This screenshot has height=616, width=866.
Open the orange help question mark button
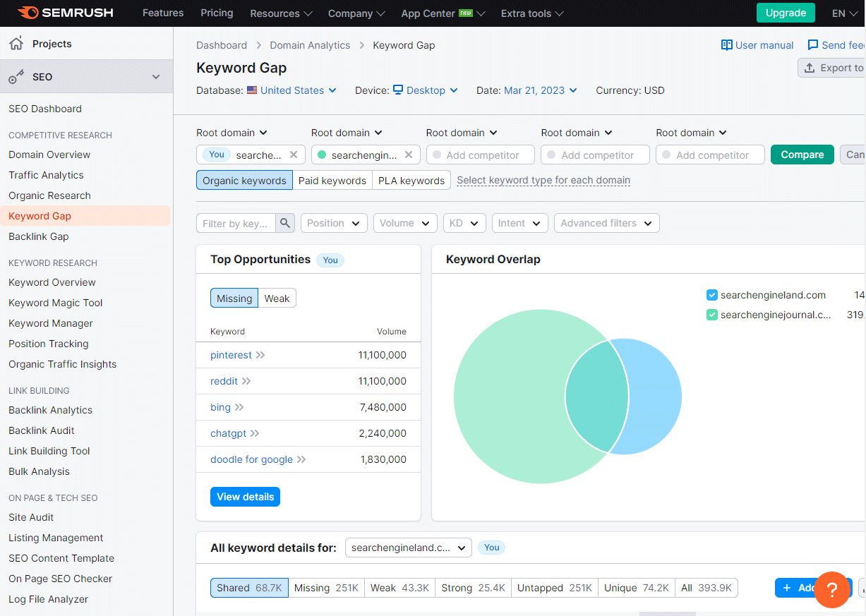click(832, 590)
